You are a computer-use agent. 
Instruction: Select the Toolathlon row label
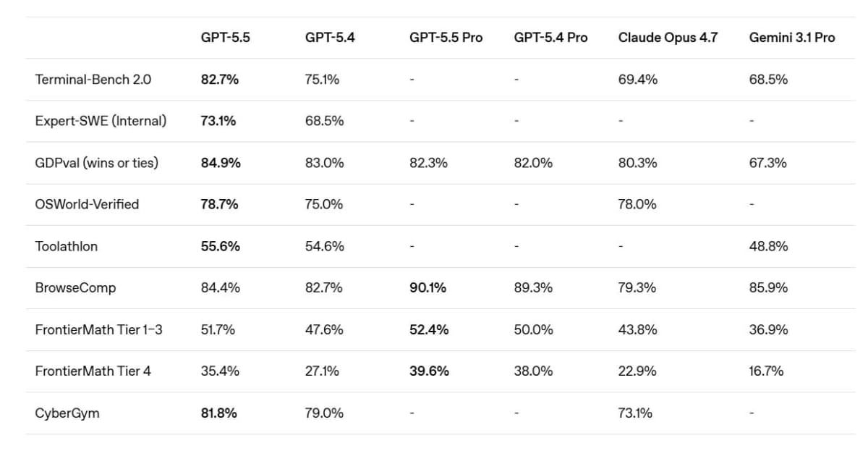pos(66,246)
